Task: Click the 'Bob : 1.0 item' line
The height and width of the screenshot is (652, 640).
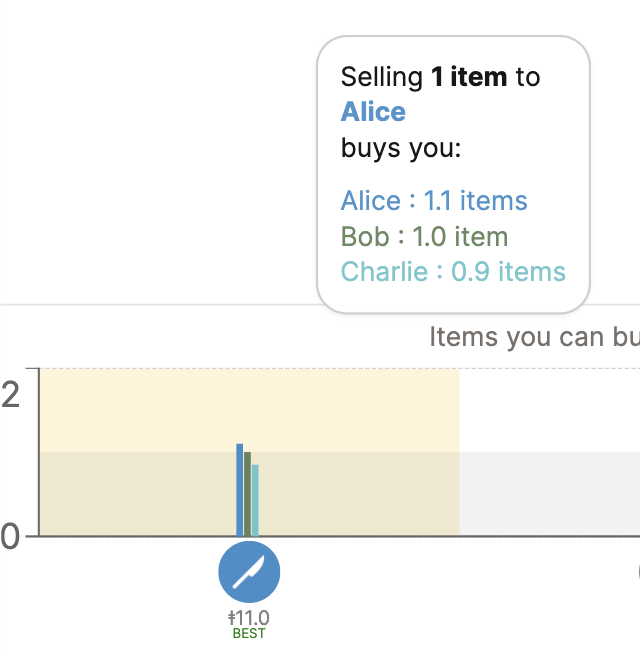Action: pyautogui.click(x=424, y=237)
